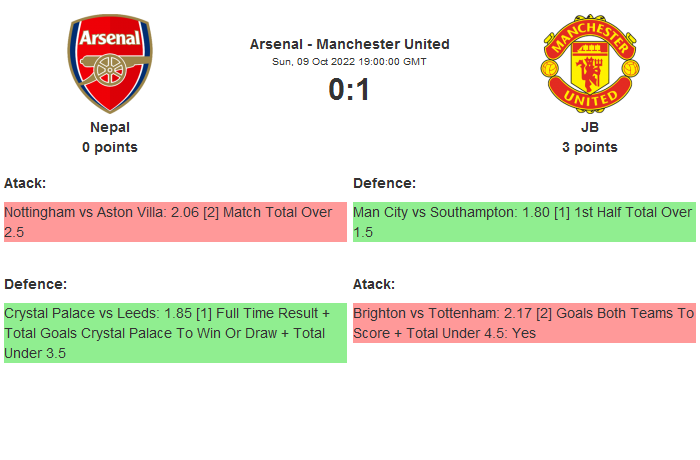700x460 pixels.
Task: Select the JB player name
Action: [x=590, y=127]
